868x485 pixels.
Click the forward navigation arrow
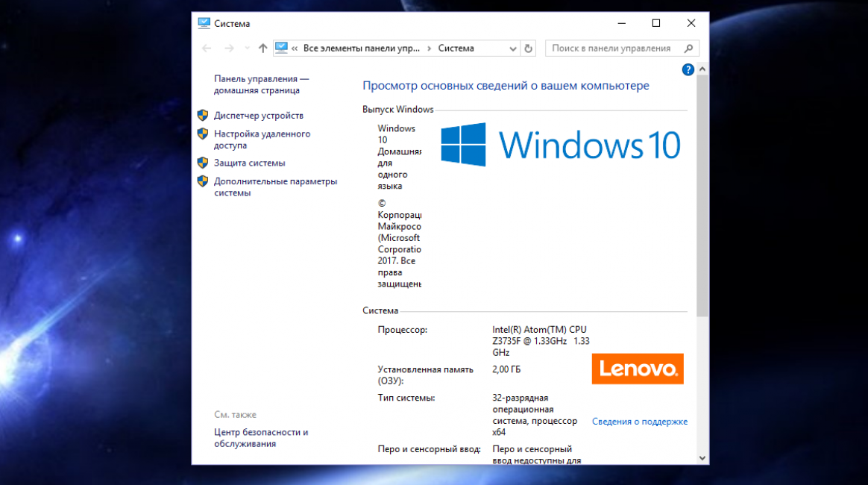(229, 48)
